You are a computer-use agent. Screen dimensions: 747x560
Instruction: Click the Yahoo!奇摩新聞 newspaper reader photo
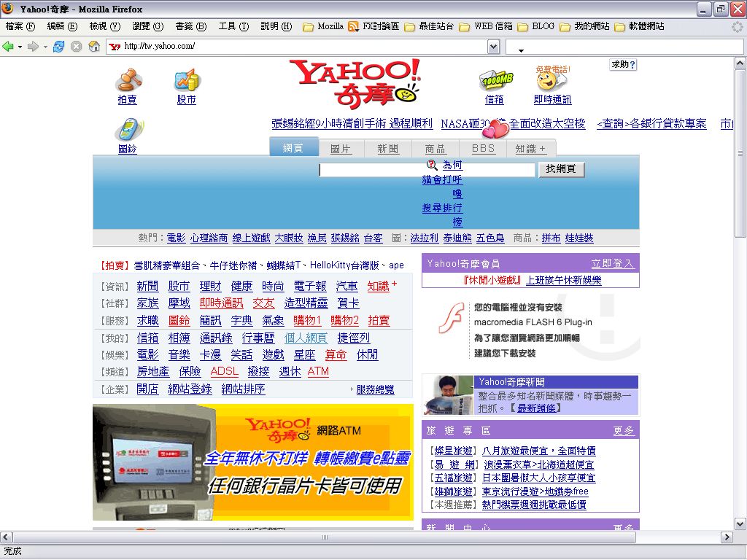(449, 395)
